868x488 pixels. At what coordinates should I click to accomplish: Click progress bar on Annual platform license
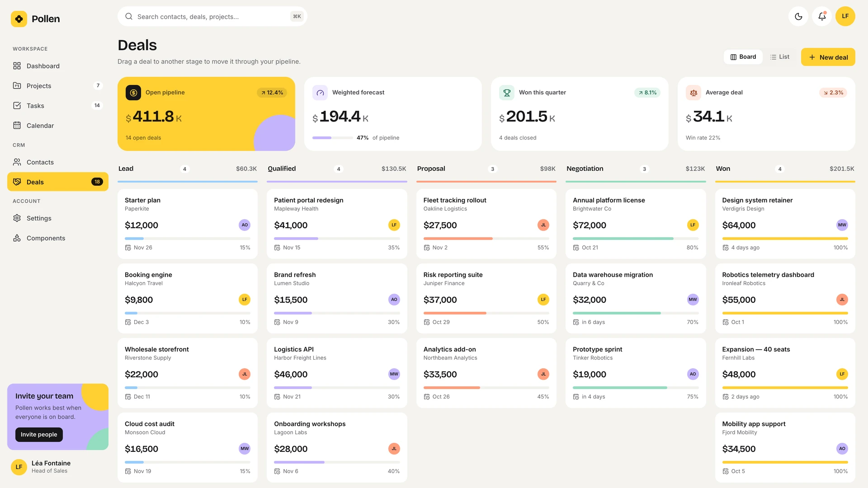[636, 239]
